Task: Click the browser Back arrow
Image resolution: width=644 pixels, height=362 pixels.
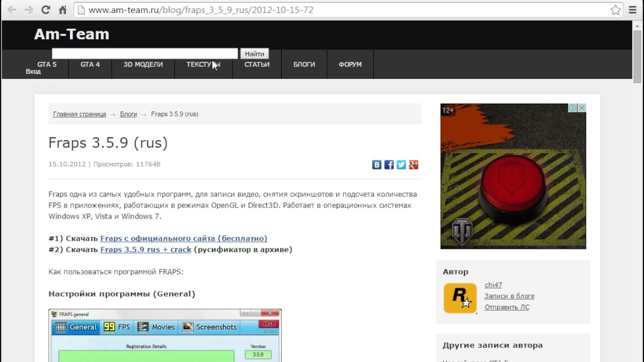Action: pos(12,10)
